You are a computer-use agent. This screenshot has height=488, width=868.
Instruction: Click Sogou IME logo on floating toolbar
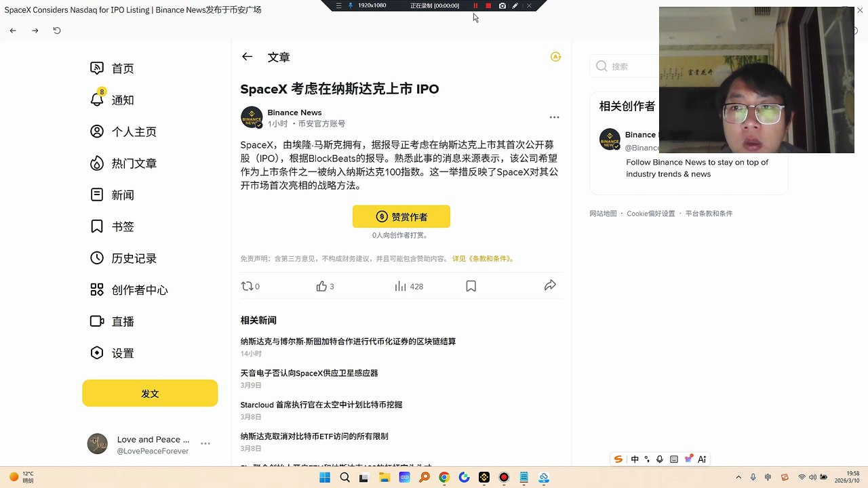point(618,459)
